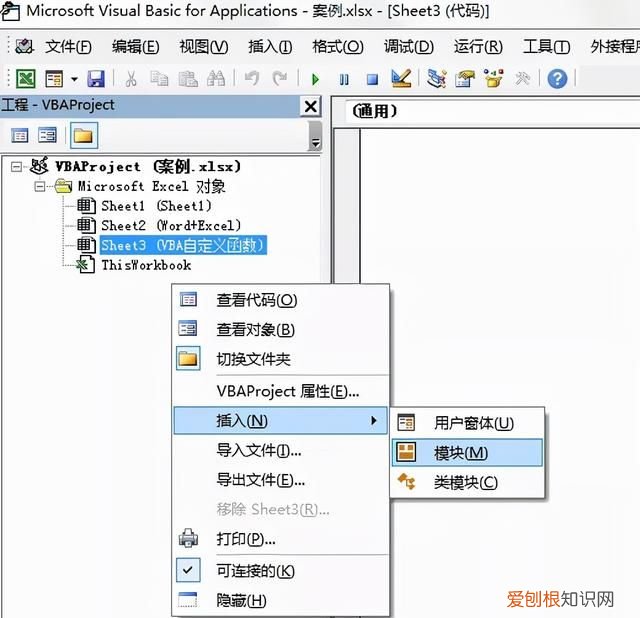
Task: Open Properties Window toolbar icon
Action: click(465, 78)
